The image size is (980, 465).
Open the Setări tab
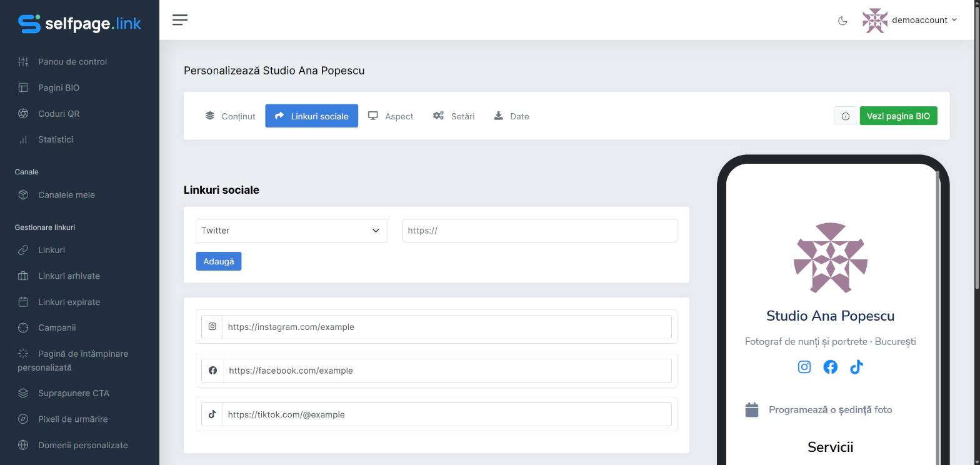pos(454,116)
